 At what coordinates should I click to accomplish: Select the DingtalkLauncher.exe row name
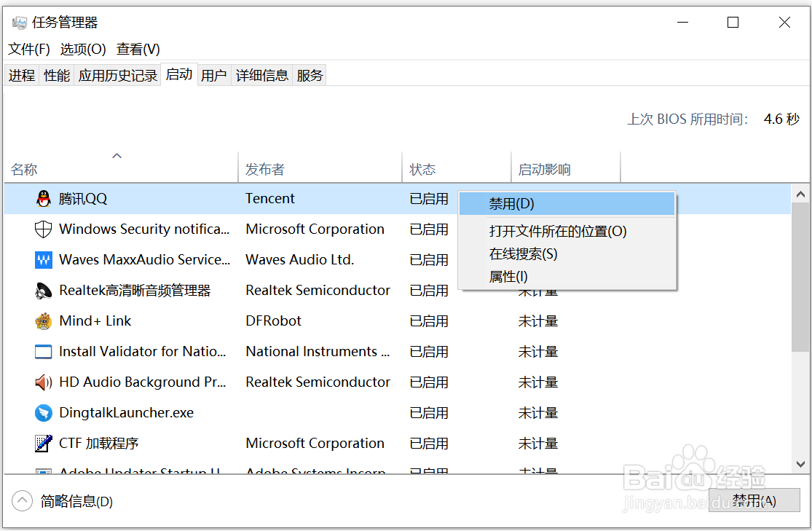click(x=127, y=412)
